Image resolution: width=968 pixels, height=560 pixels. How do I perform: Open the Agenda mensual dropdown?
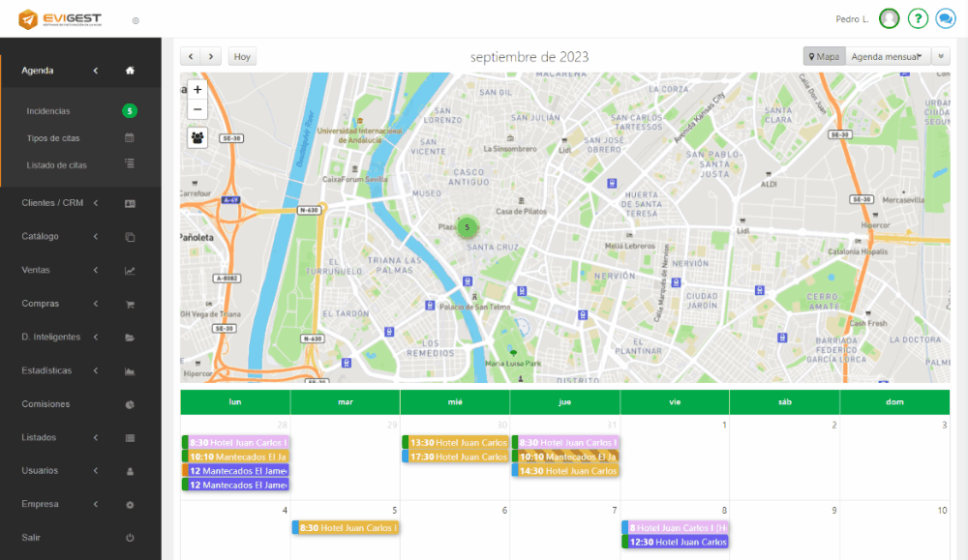pyautogui.click(x=887, y=56)
